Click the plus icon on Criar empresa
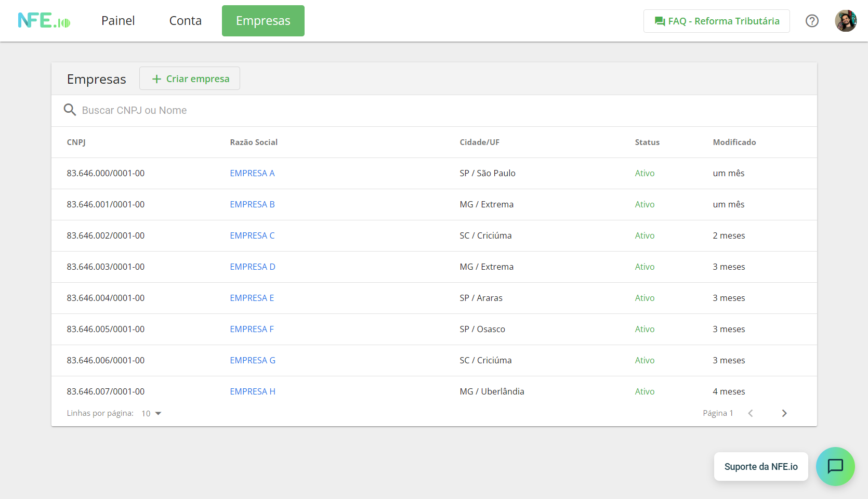Screen dimensions: 868x499 pyautogui.click(x=156, y=78)
